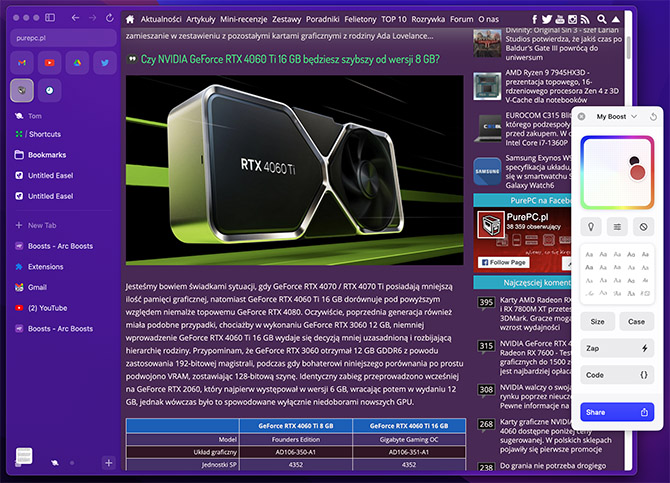Open the RTX 4060 Ti article headline
This screenshot has height=483, width=670.
tap(290, 59)
